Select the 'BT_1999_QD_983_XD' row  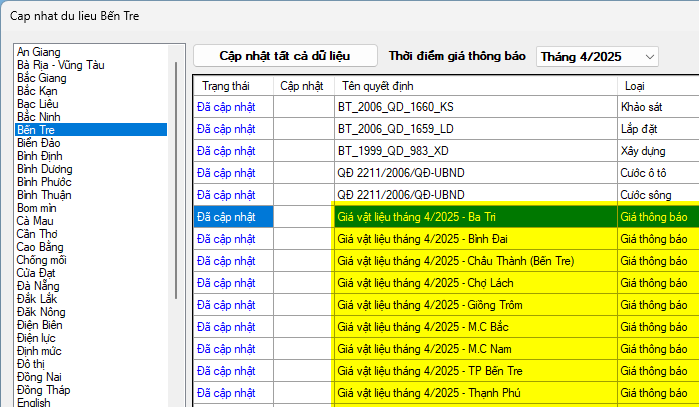tap(476, 151)
